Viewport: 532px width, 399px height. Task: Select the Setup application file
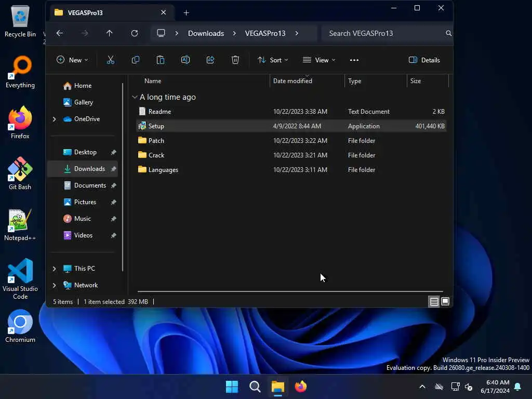pyautogui.click(x=291, y=126)
